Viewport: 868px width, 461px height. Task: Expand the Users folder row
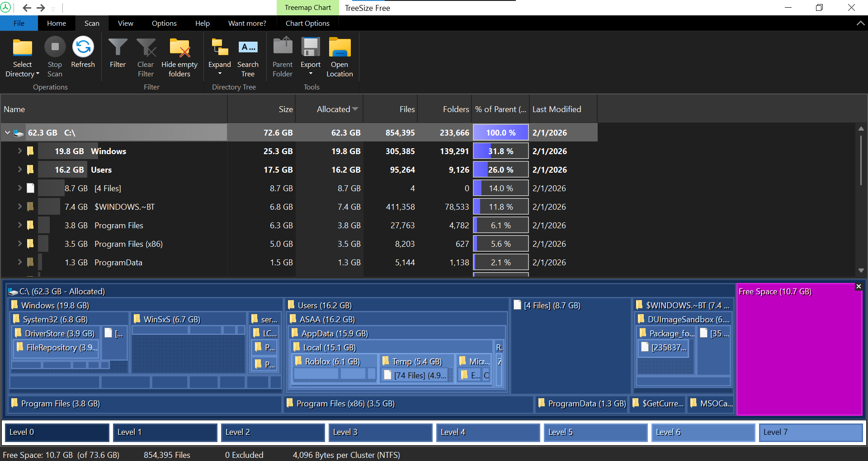click(x=19, y=169)
